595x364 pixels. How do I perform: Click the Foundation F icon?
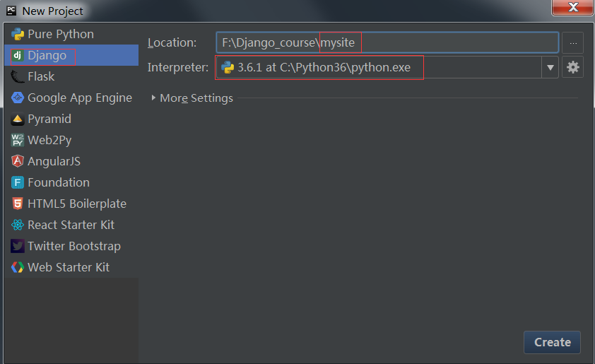tap(18, 182)
